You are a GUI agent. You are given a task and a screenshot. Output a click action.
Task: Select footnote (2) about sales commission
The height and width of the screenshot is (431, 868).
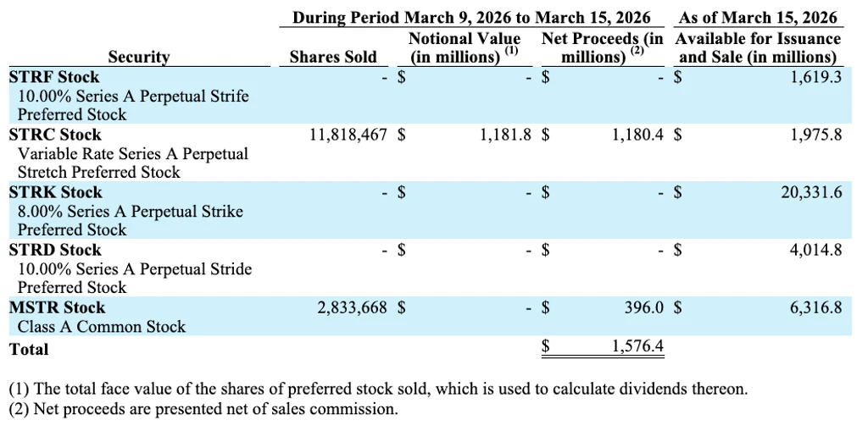pos(203,410)
